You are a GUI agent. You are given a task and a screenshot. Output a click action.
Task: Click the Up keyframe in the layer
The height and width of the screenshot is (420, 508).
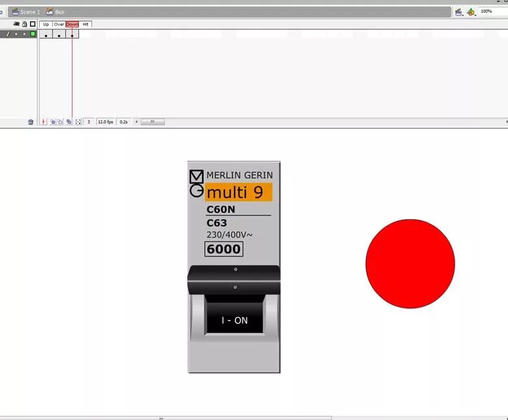pos(46,34)
